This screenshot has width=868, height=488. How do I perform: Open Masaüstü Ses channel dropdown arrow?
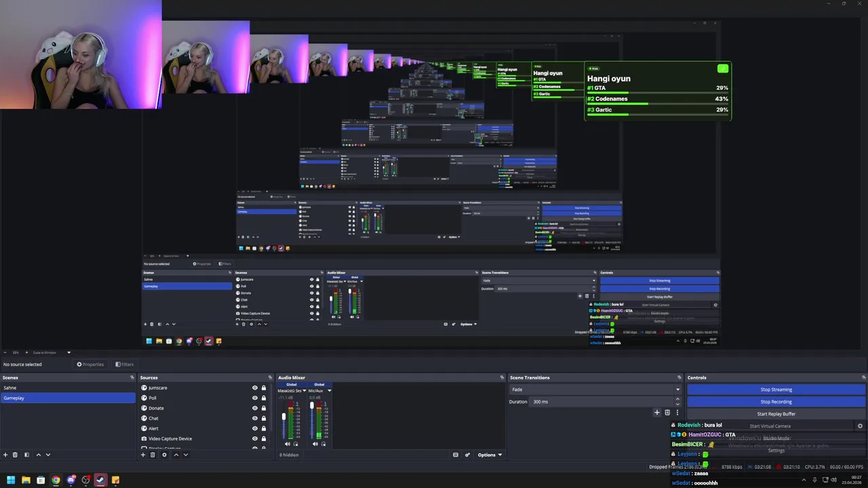coord(304,390)
